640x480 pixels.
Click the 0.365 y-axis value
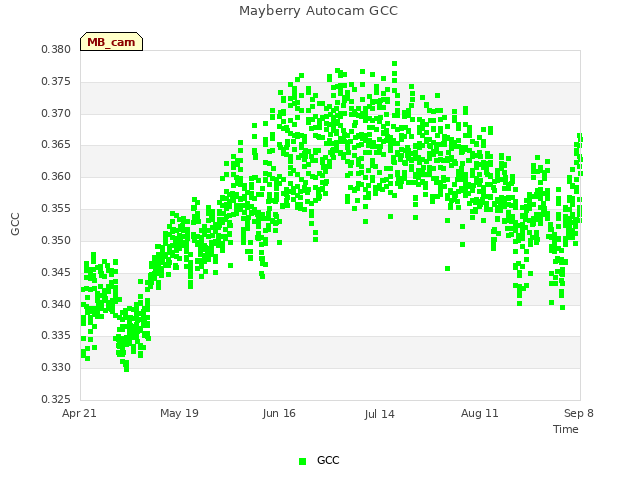56,144
